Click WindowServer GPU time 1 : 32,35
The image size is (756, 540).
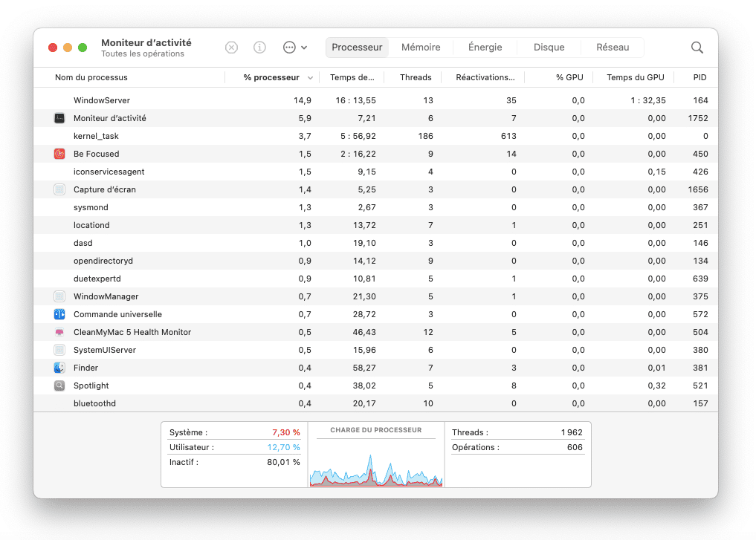(648, 100)
